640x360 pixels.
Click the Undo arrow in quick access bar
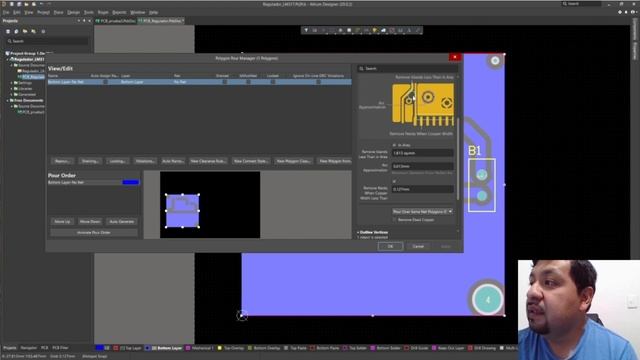pyautogui.click(x=42, y=4)
